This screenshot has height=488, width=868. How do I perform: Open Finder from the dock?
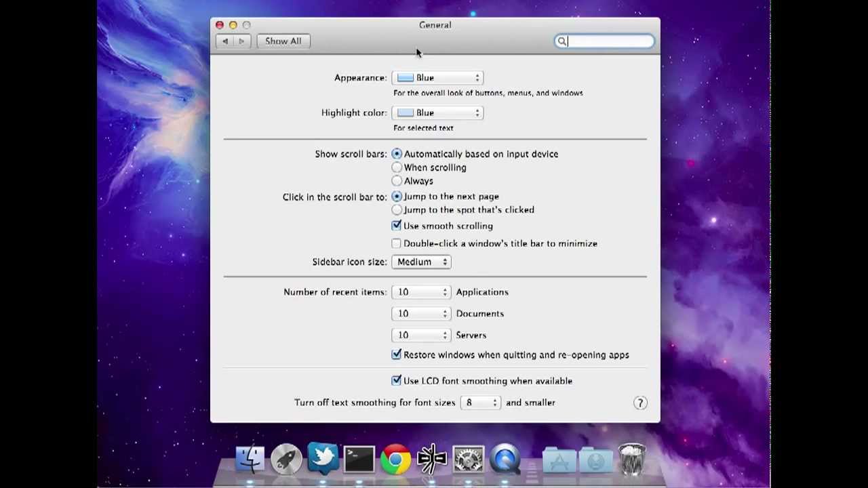pos(250,459)
